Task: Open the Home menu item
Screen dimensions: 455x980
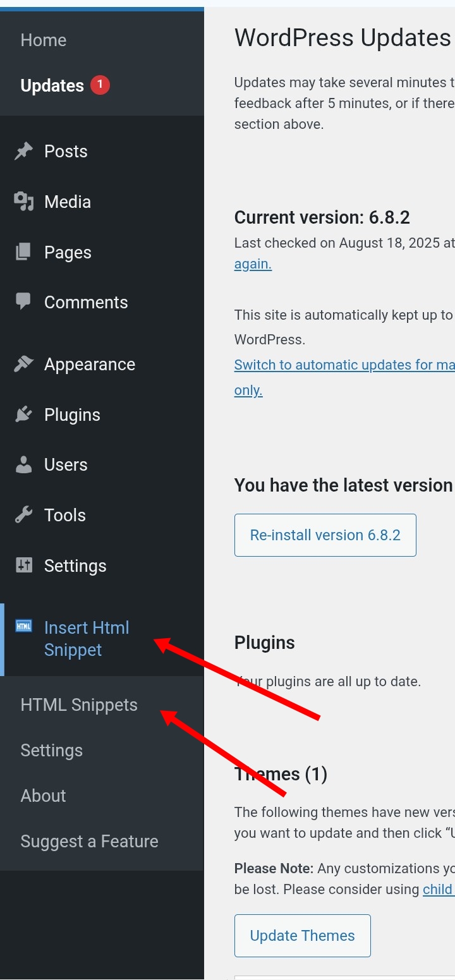Action: click(x=43, y=40)
